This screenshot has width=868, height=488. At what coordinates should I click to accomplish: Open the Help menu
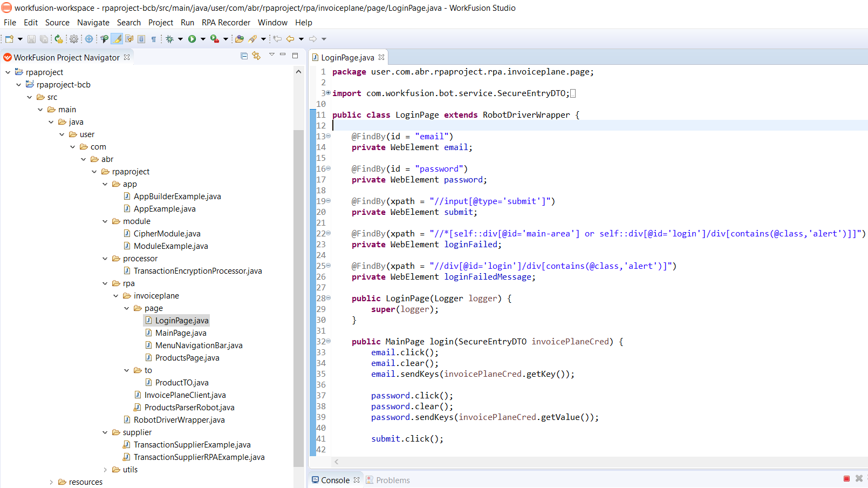click(304, 23)
